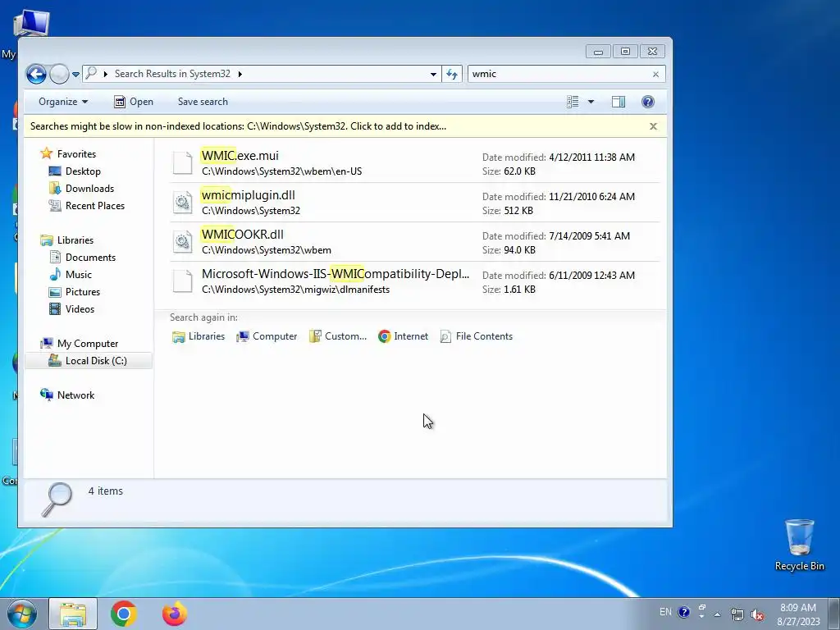
Task: Minimize the Explorer window
Action: (x=598, y=52)
